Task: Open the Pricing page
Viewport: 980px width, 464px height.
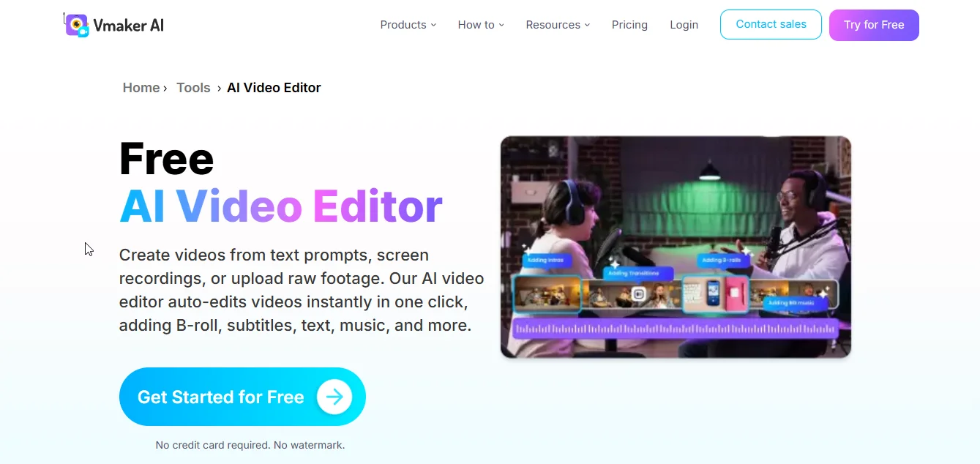Action: pyautogui.click(x=629, y=25)
